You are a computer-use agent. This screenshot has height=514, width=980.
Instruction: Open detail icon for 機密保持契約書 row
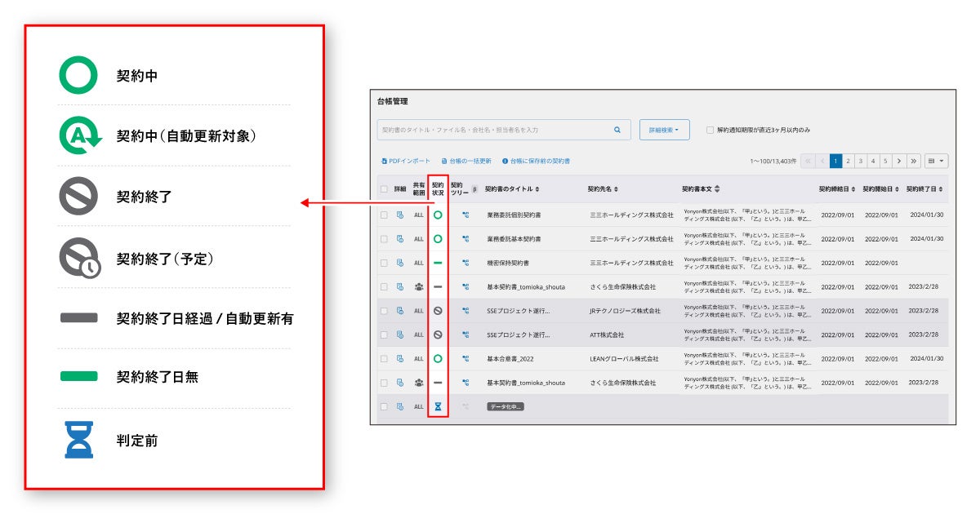400,263
